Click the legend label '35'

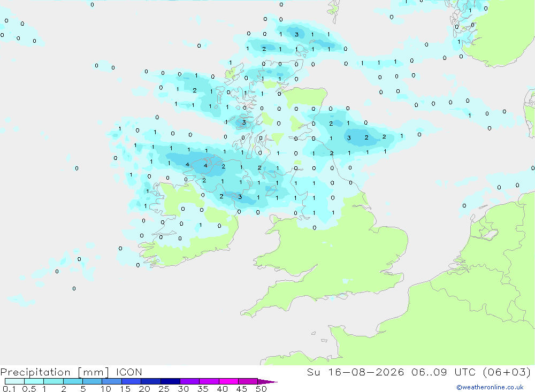(x=203, y=389)
